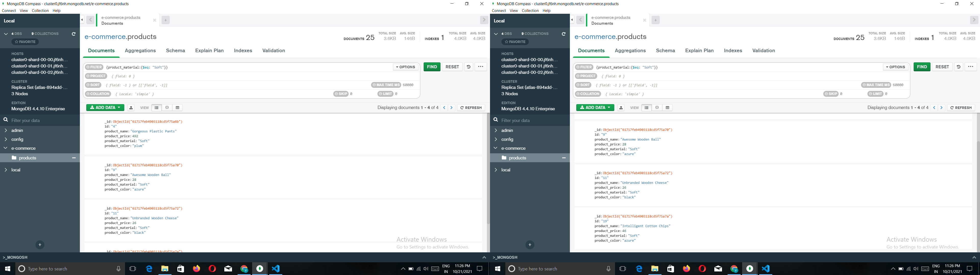Click the FIND button to run the query
980x275 pixels.
431,66
